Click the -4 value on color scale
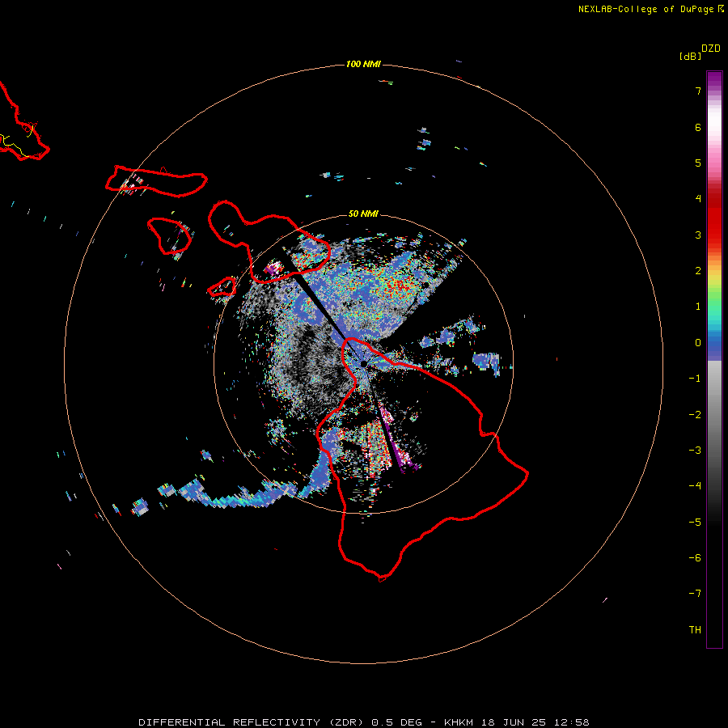Screen dimensions: 728x728 (x=695, y=485)
